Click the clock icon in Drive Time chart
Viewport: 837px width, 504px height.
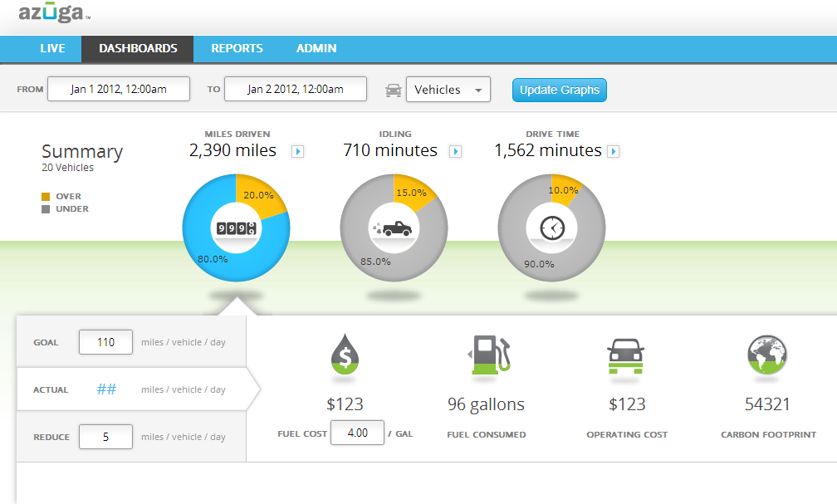click(x=552, y=228)
